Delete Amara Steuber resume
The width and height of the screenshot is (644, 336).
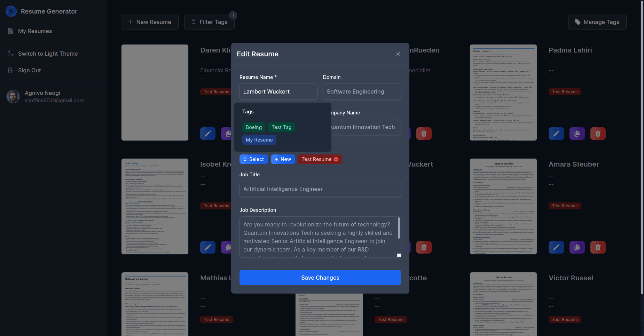point(598,247)
